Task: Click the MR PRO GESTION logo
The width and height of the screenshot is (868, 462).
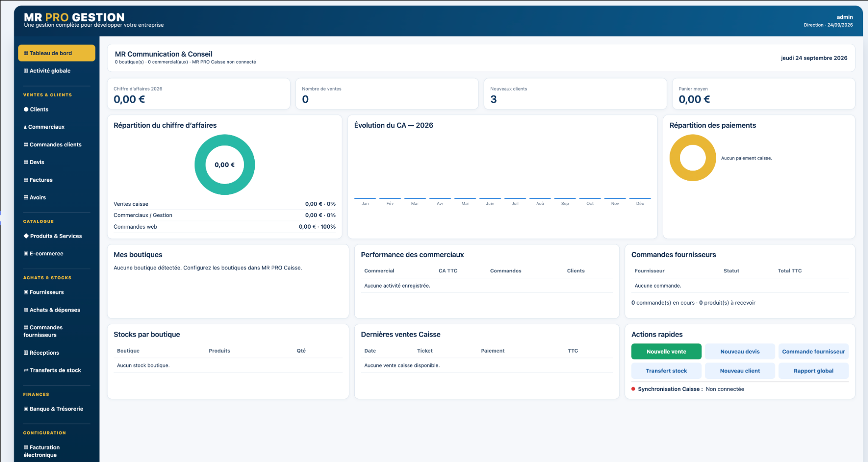Action: point(74,17)
